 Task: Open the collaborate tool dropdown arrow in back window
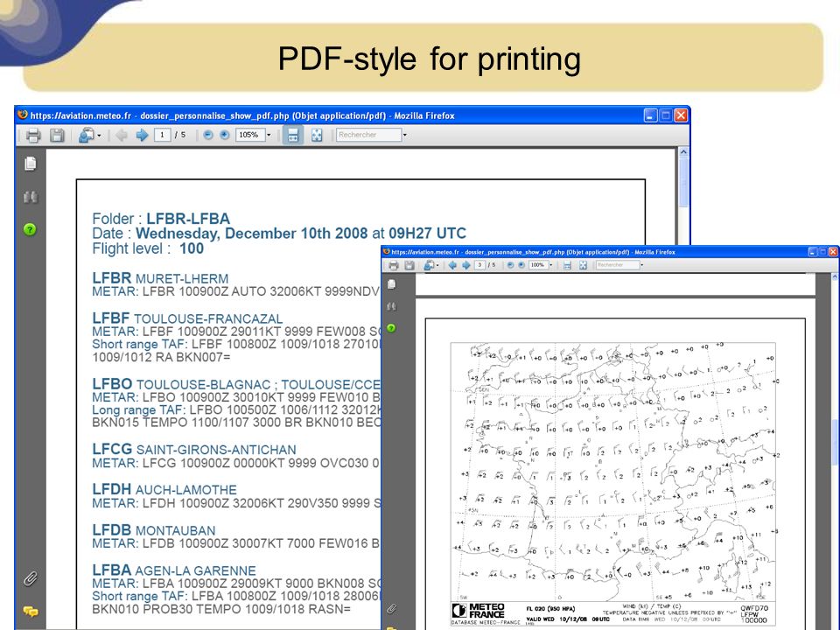99,136
